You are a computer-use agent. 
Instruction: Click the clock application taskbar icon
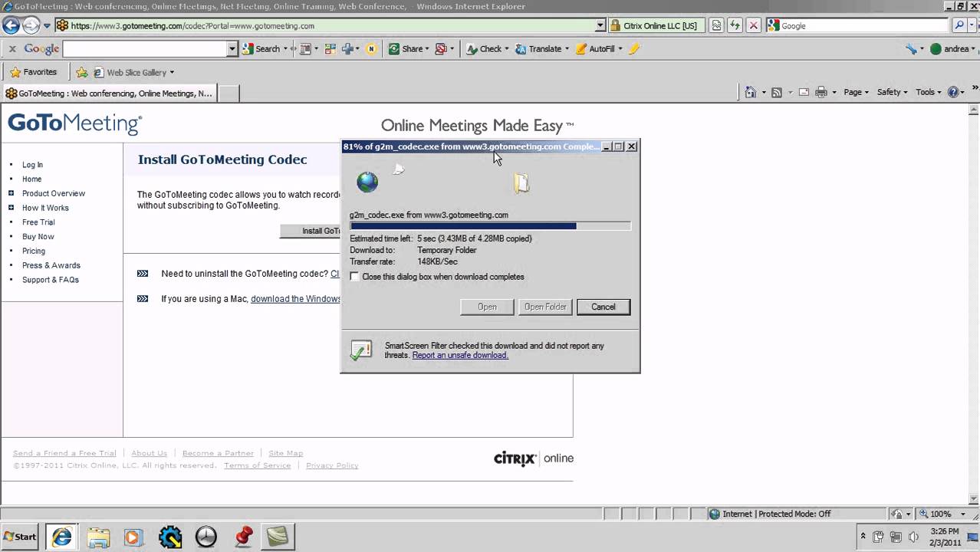[206, 537]
